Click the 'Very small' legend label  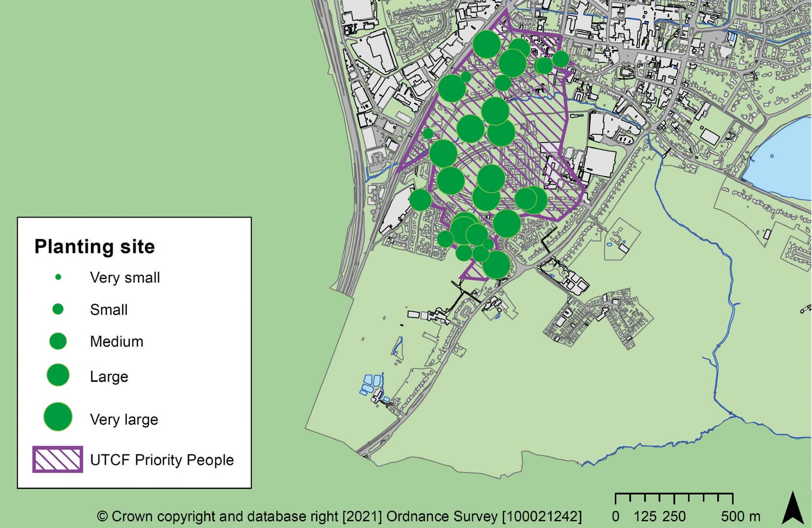(125, 277)
